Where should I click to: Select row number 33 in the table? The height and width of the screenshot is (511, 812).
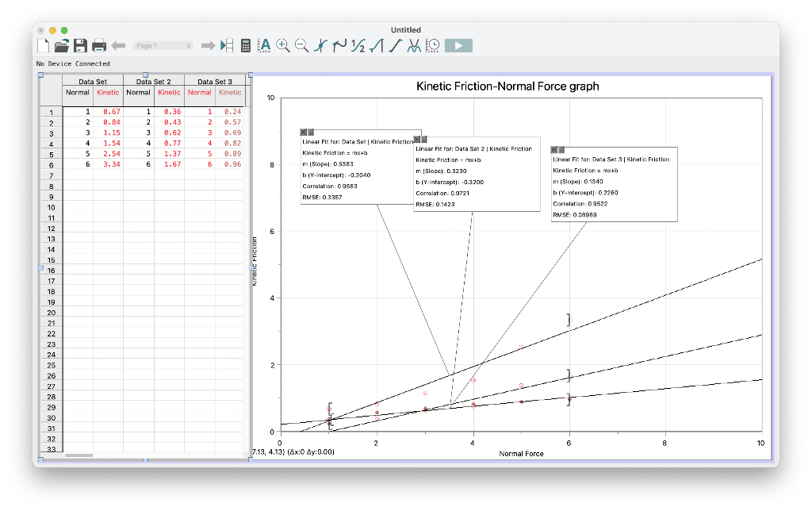(52, 449)
